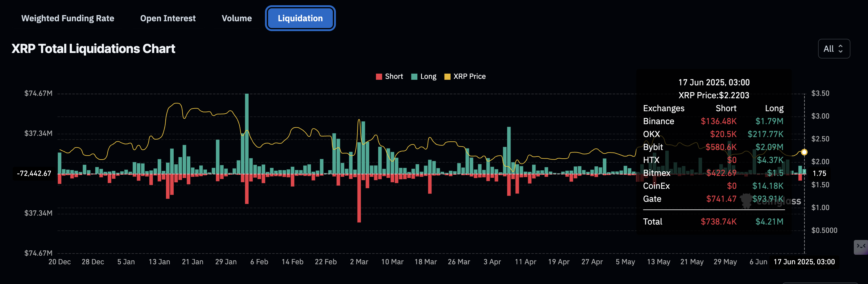Viewport: 868px width, 284px height.
Task: Click the active Liquidation tab button
Action: [x=300, y=18]
